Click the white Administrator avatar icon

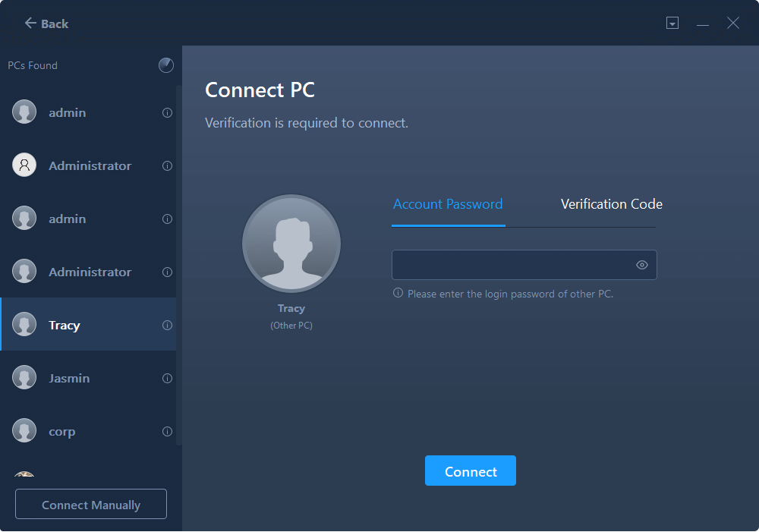(x=24, y=165)
